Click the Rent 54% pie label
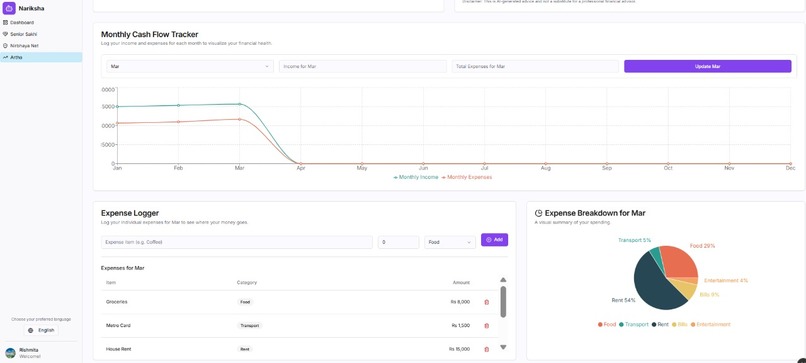 tap(624, 300)
